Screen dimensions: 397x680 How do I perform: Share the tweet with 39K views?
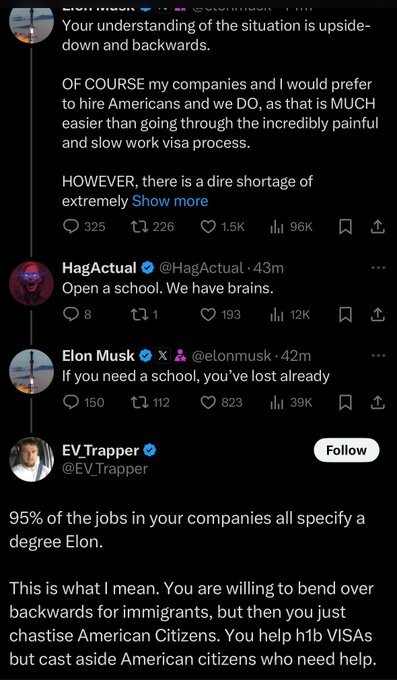click(x=378, y=402)
